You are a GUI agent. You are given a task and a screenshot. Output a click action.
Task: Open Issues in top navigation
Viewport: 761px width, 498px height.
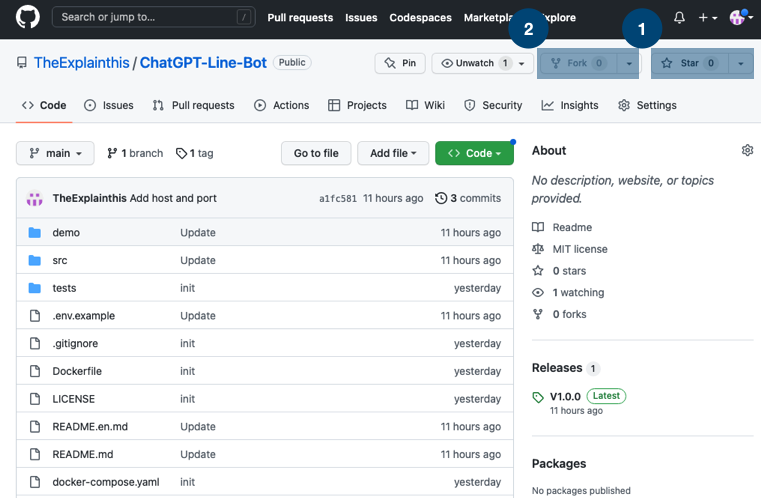[361, 18]
